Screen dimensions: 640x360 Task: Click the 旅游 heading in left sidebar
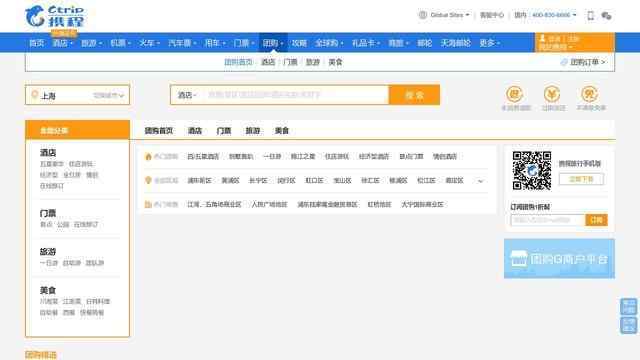point(48,252)
